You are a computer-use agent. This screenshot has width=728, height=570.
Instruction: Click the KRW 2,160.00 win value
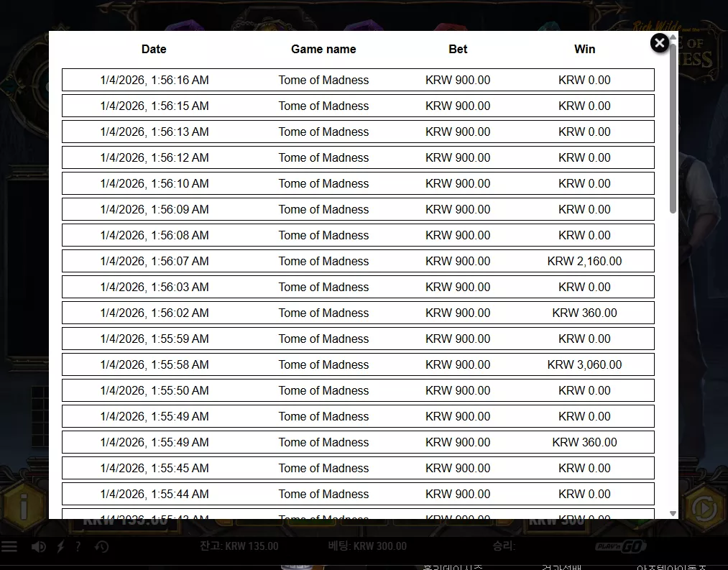click(x=584, y=261)
